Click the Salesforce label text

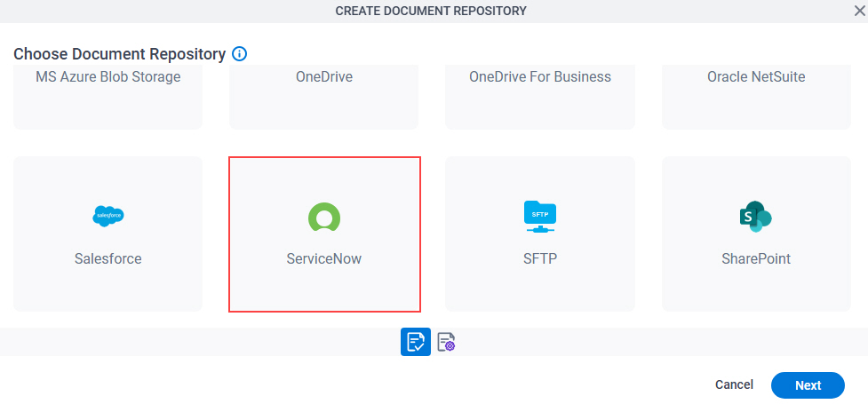pos(108,258)
